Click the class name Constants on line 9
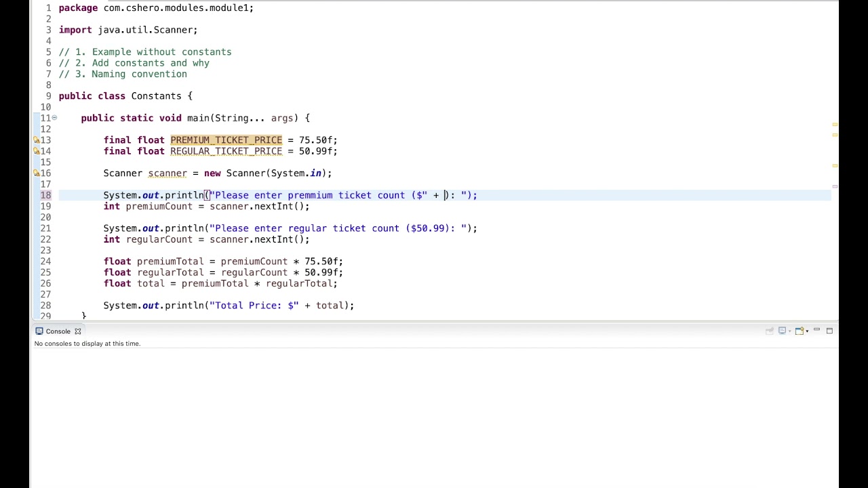 (156, 96)
